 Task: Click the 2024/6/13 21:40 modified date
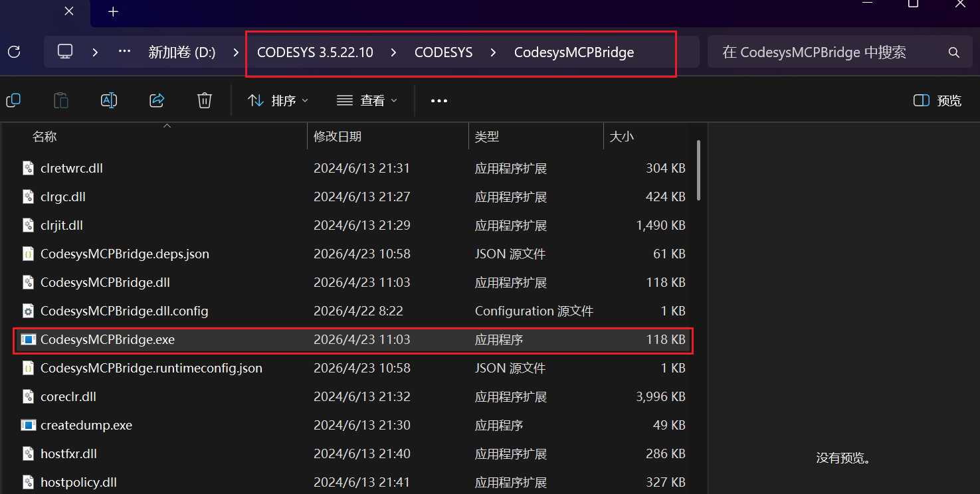click(x=362, y=454)
